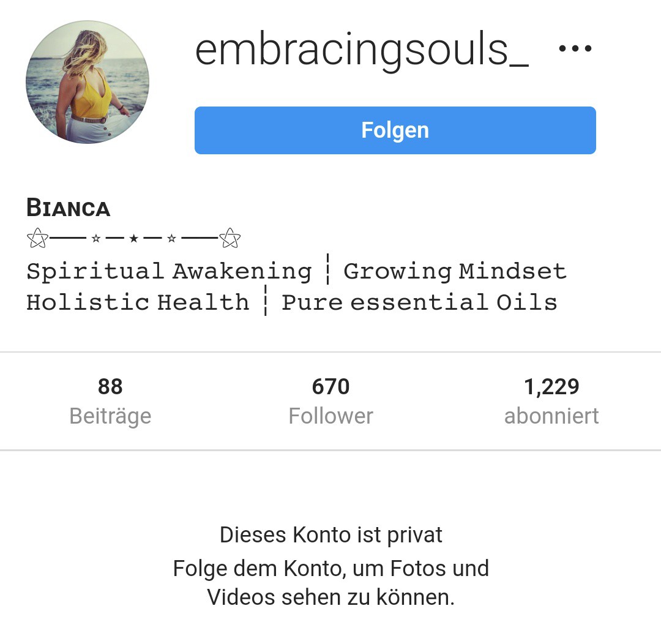Open the three-dot options menu

(575, 48)
